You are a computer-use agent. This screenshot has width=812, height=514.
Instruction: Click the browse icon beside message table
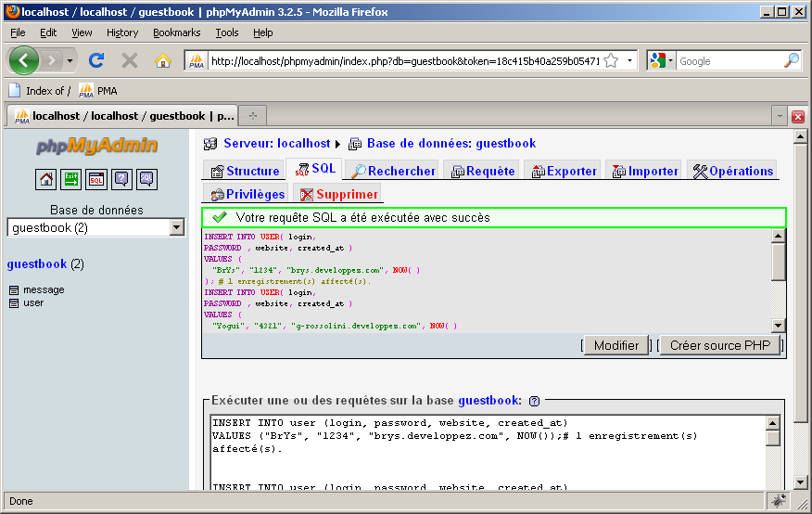[x=14, y=290]
